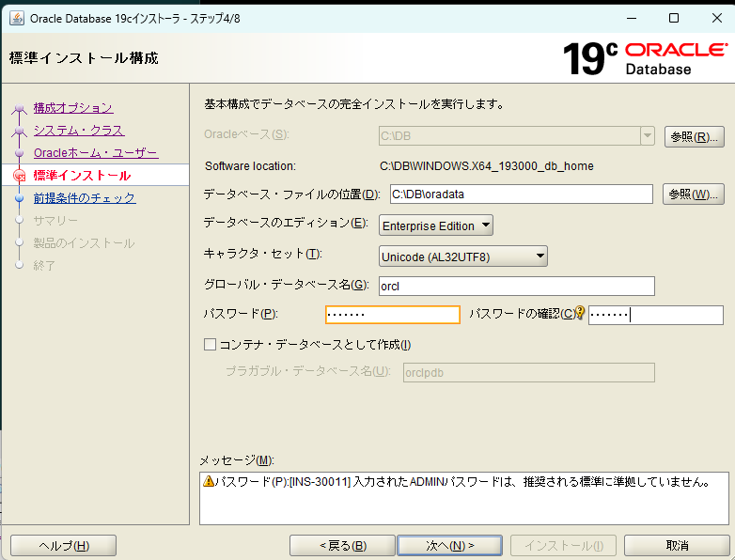
Task: Select Oracleホーム・ユーザー step in the sidebar
Action: 96,153
